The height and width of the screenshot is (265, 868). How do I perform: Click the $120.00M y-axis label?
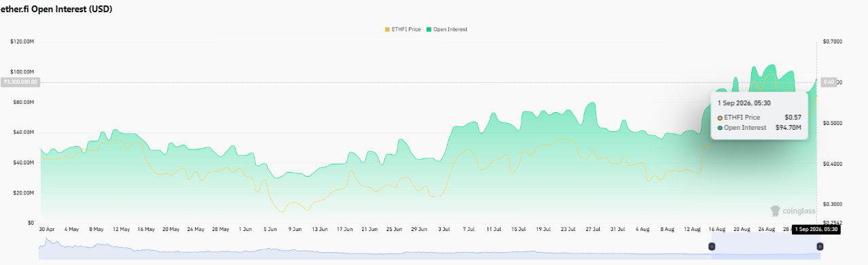[x=22, y=41]
